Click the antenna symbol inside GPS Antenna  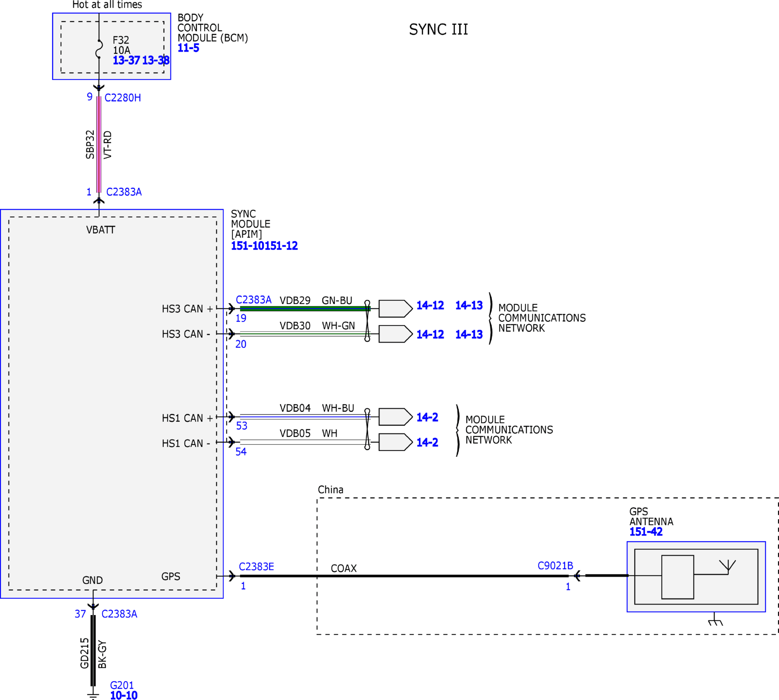727,567
